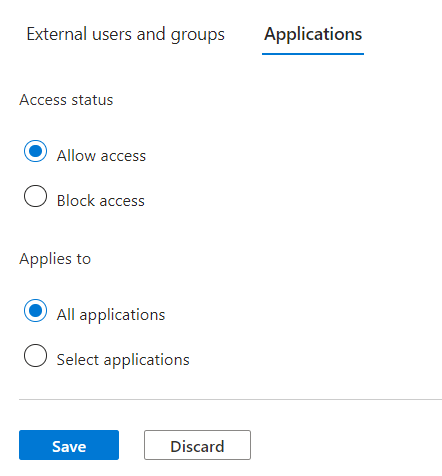Click the blue underline beneath Applications tab
442x476 pixels.
tap(313, 53)
